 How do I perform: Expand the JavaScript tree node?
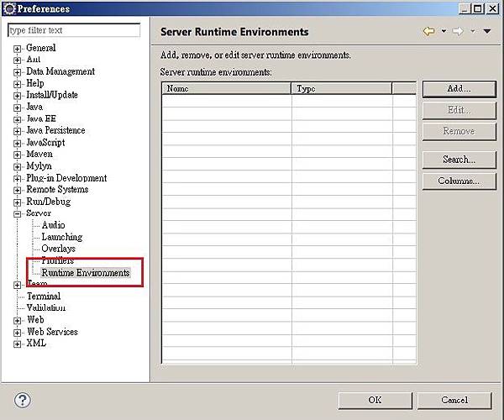coord(17,143)
